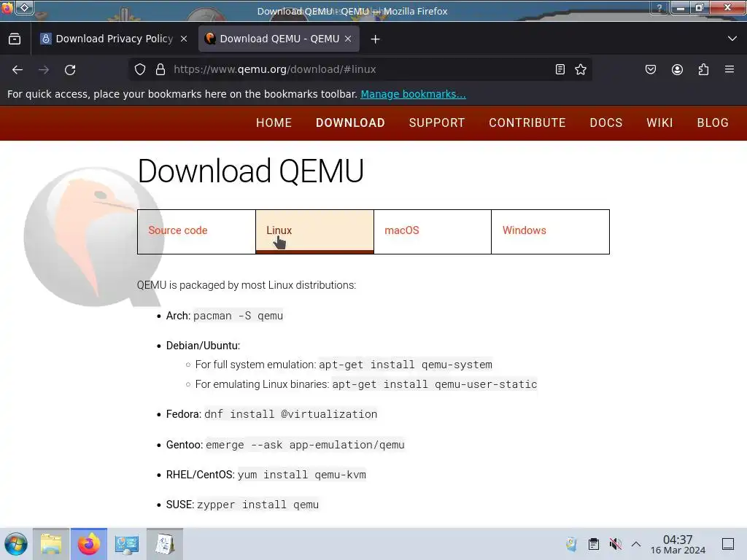Open clock showing 04:37 16 Mar 2024

(678, 544)
